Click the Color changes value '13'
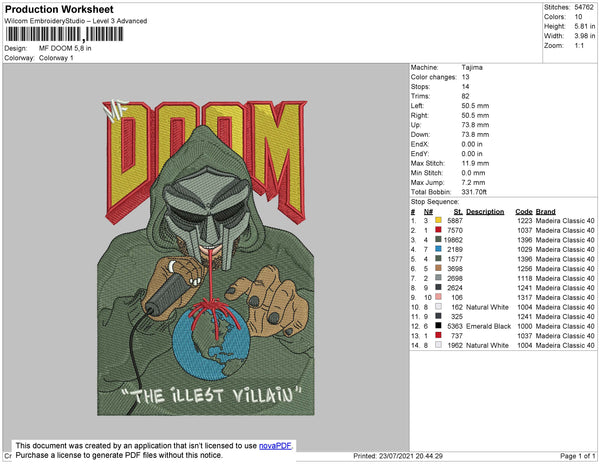Viewport: 600px width, 464px height. coord(465,77)
